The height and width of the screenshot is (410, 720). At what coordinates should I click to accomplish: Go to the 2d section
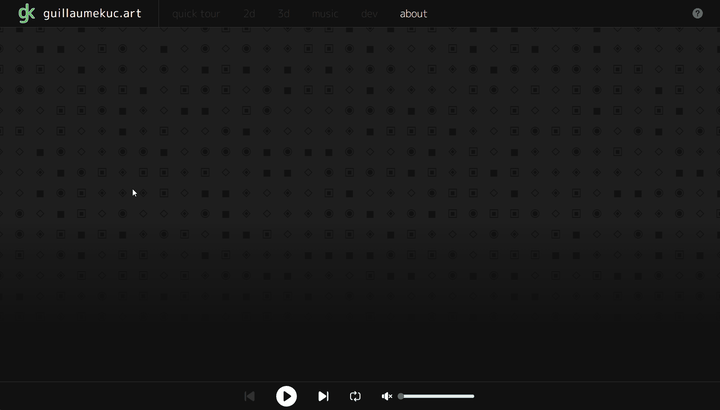pyautogui.click(x=248, y=14)
